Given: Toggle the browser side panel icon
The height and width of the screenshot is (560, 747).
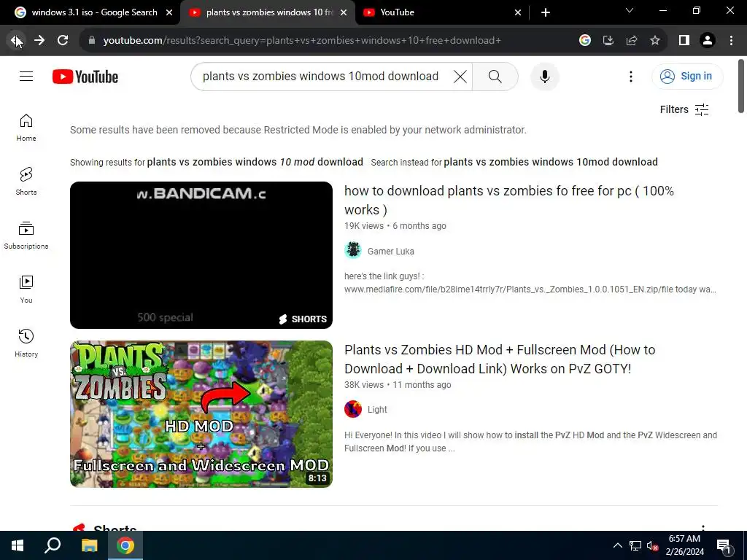Looking at the screenshot, I should pos(684,41).
